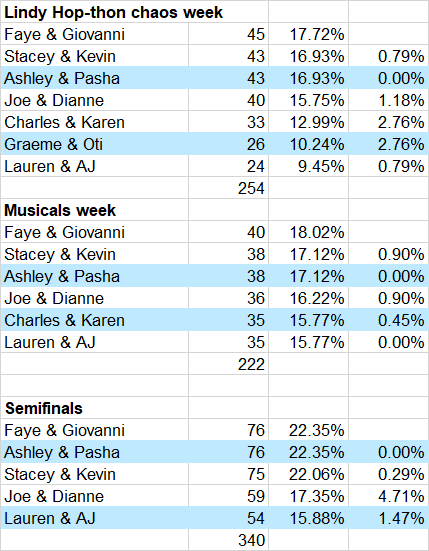Select the 18.02% percentage cell

(308, 232)
